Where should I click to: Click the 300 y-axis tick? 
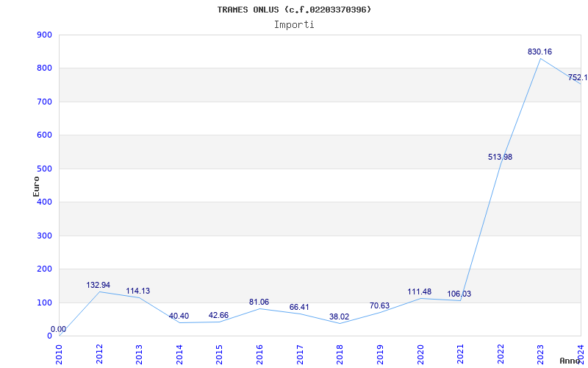pyautogui.click(x=44, y=236)
